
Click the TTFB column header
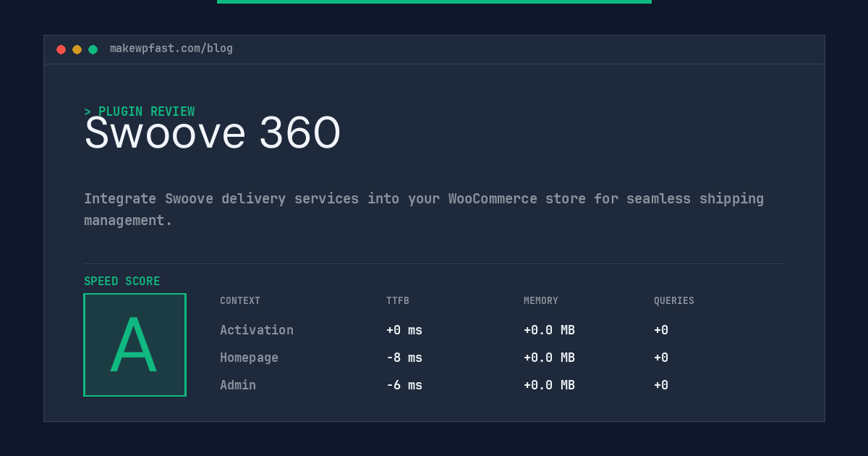pyautogui.click(x=398, y=301)
